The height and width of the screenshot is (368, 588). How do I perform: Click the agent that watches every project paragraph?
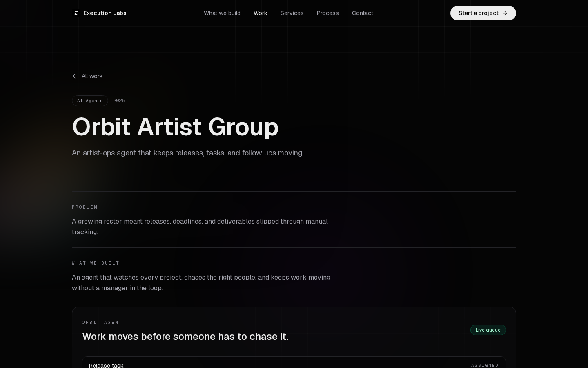[x=201, y=283]
